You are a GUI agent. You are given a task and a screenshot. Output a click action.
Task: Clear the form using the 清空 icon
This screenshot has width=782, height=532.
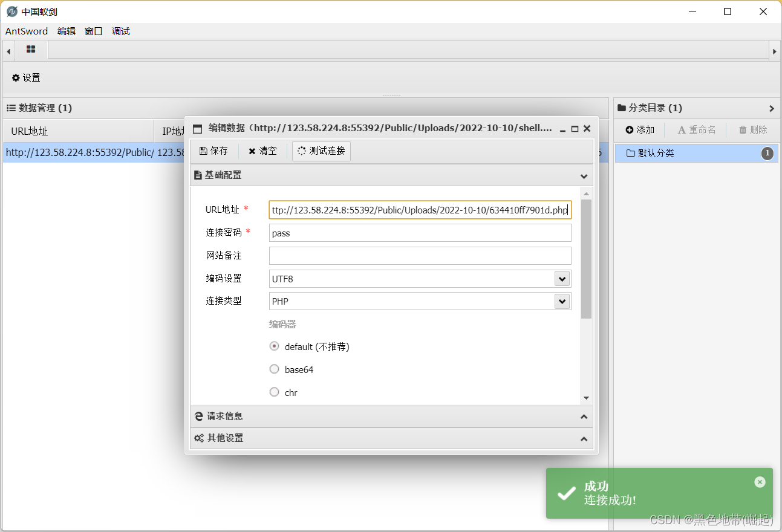pyautogui.click(x=262, y=152)
